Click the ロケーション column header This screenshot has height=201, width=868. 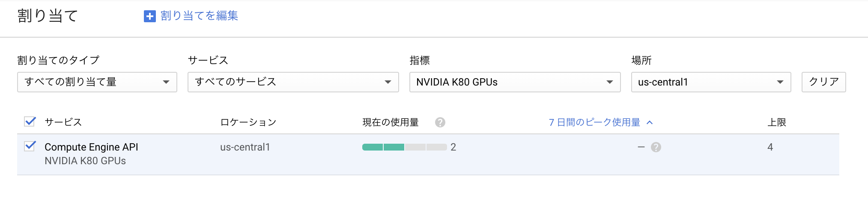coord(248,122)
